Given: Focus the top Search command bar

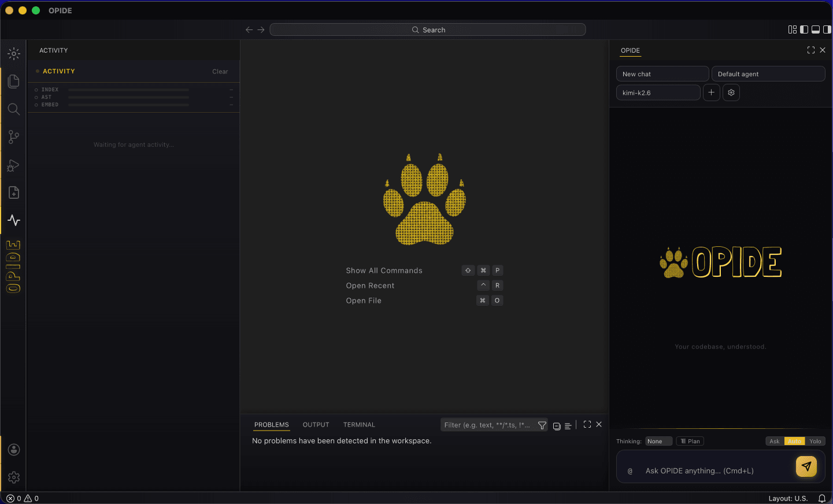Looking at the screenshot, I should 428,29.
